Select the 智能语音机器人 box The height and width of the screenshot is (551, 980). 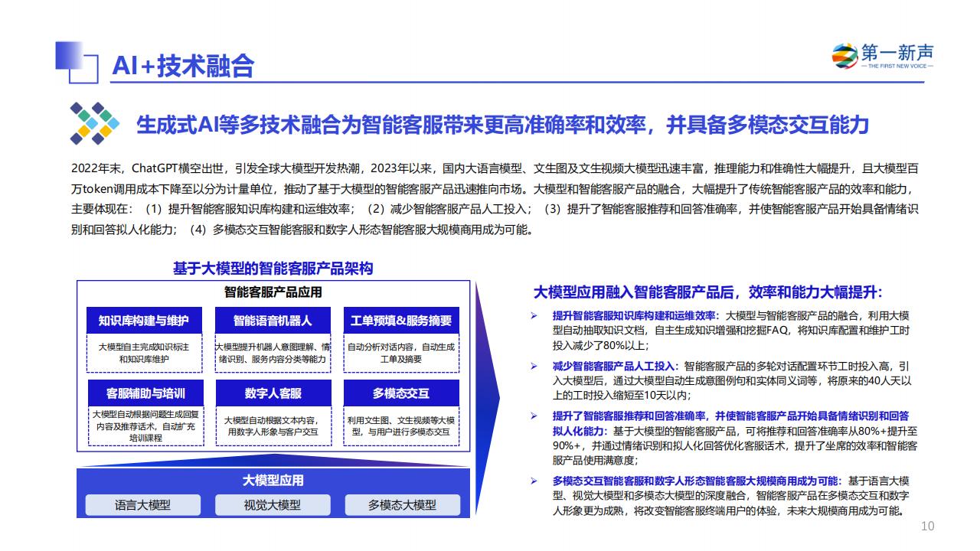click(273, 321)
